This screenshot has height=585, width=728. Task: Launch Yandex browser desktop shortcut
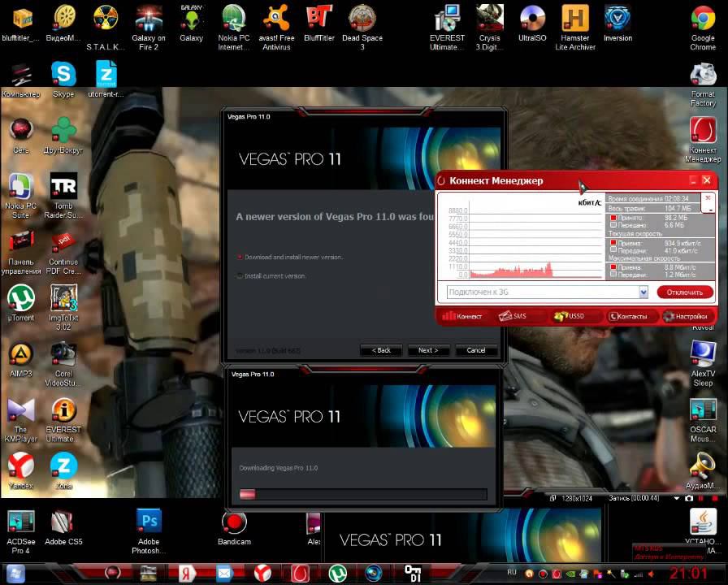point(21,471)
